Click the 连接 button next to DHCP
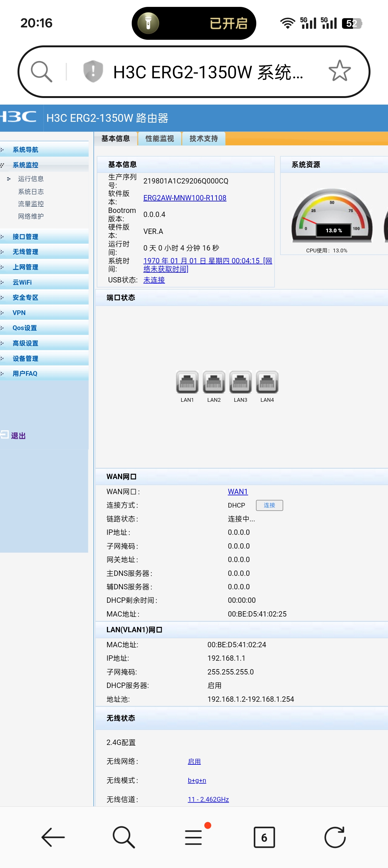 [x=269, y=505]
